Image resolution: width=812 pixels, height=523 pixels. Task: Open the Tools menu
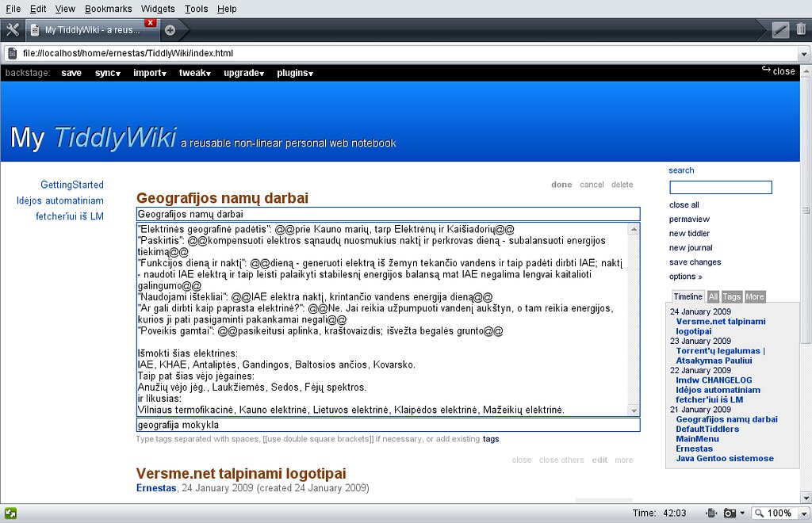pyautogui.click(x=197, y=9)
